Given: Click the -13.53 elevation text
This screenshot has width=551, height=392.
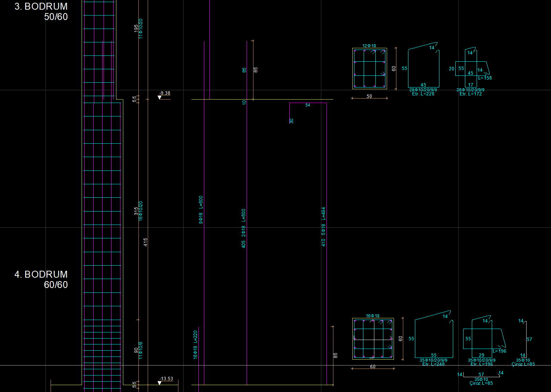Looking at the screenshot, I should [166, 379].
